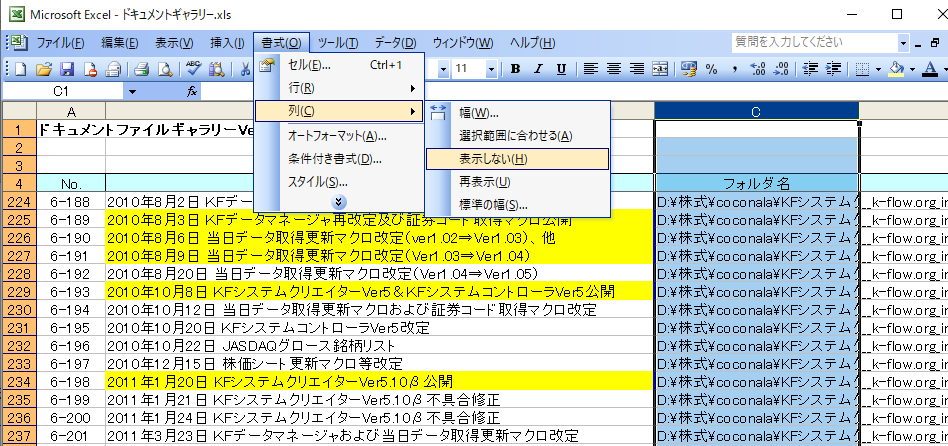Apply currency style format

pyautogui.click(x=689, y=69)
